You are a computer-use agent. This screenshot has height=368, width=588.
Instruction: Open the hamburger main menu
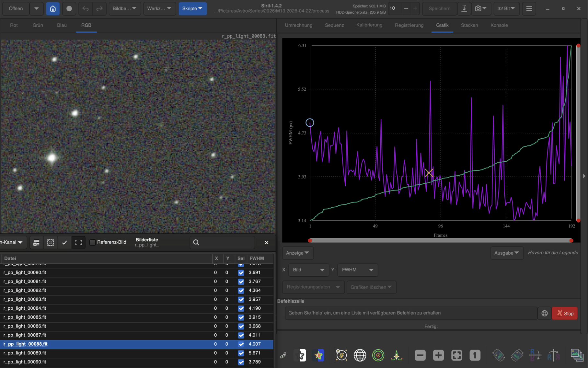[529, 8]
